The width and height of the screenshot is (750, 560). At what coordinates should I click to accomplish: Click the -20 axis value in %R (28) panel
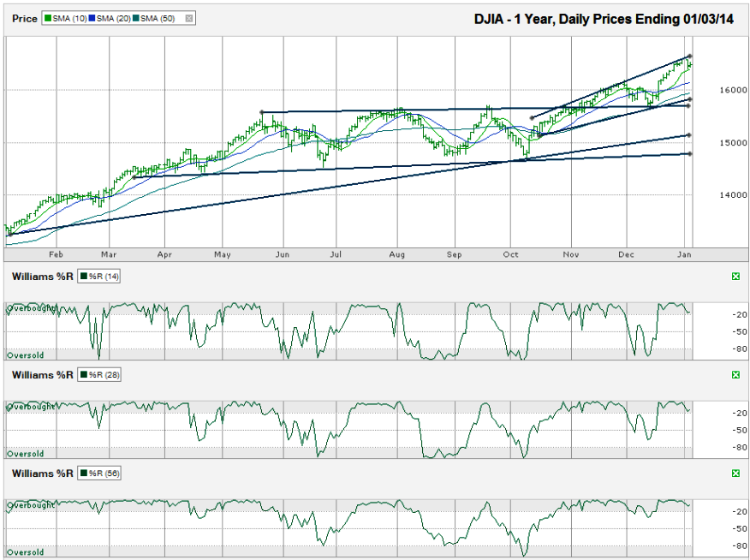point(740,414)
